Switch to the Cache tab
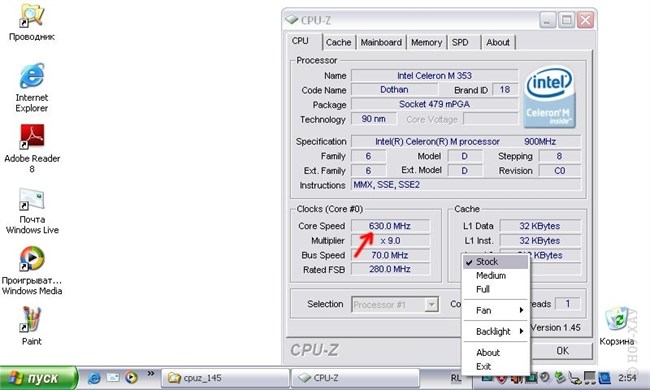Image resolution: width=650 pixels, height=390 pixels. point(338,42)
